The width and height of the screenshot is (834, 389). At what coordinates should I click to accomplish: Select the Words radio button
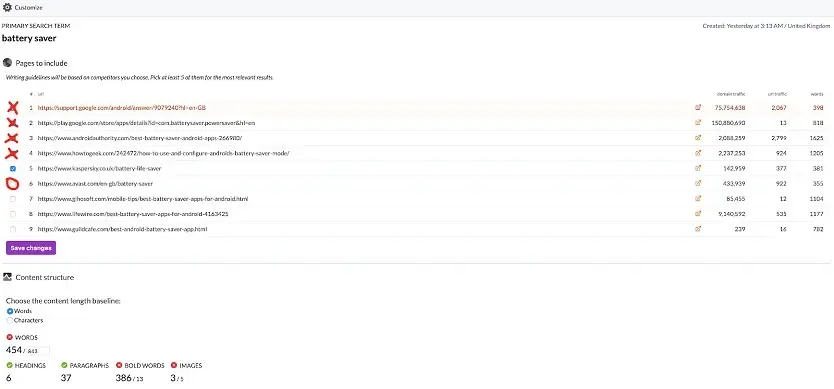pos(10,311)
